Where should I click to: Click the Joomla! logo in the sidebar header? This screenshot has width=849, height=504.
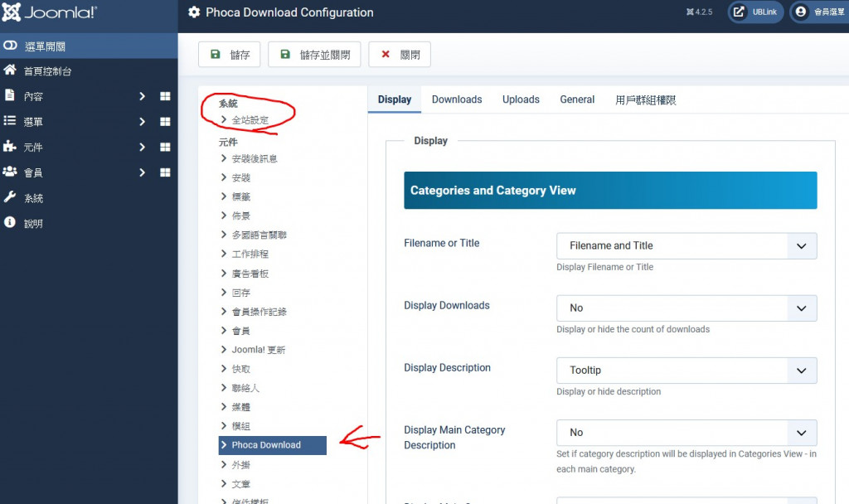49,12
